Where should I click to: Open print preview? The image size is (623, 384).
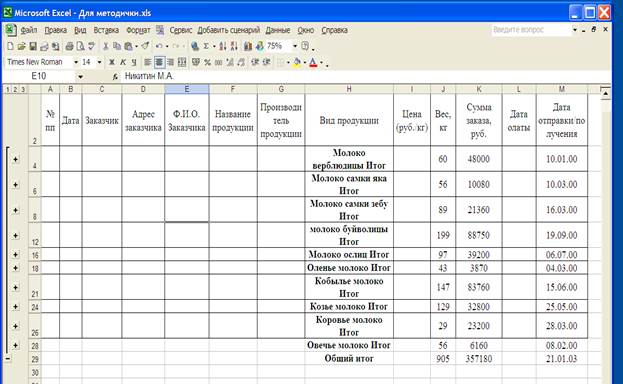pos(80,46)
